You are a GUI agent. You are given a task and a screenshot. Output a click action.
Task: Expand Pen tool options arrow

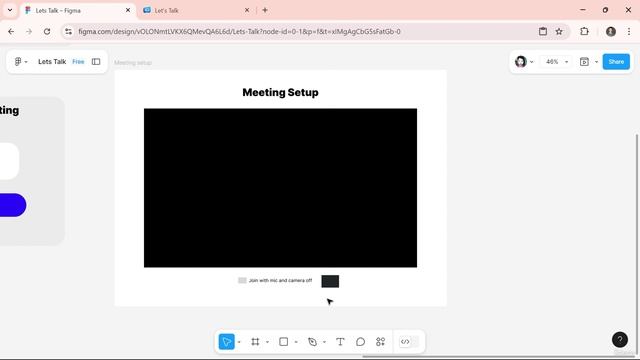(x=324, y=342)
